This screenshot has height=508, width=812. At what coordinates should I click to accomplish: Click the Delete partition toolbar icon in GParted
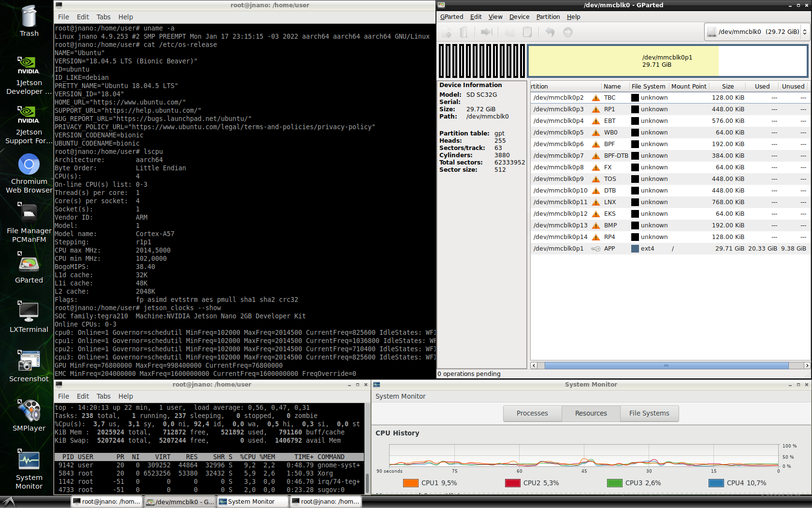[464, 32]
